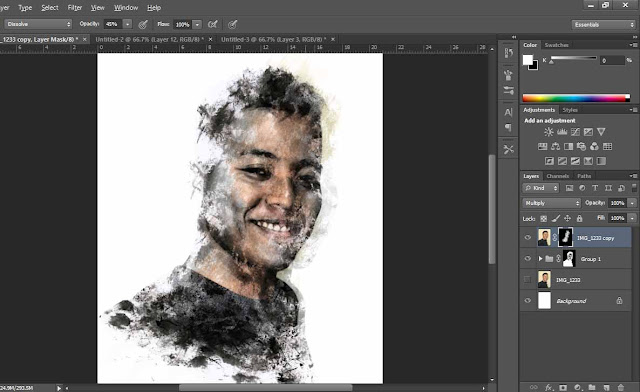Add a Brightness/Contrast adjustment

tap(549, 132)
